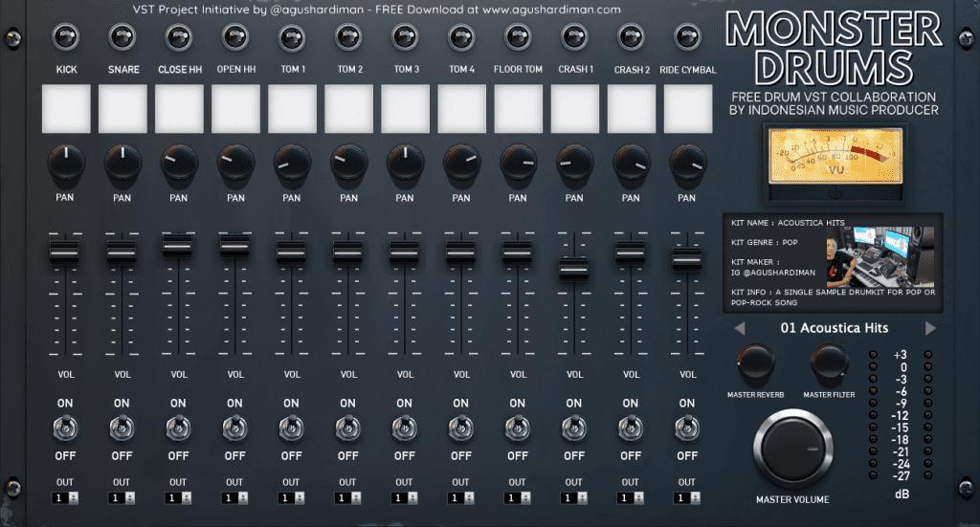Click the large Master Volume knob
980x527 pixels.
pos(792,449)
